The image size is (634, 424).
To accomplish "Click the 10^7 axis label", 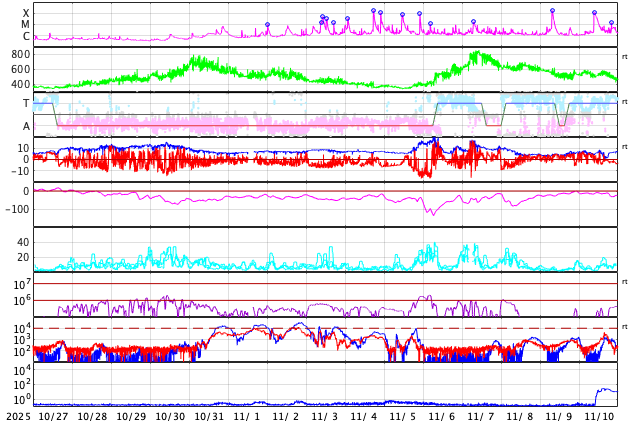I will (x=22, y=286).
